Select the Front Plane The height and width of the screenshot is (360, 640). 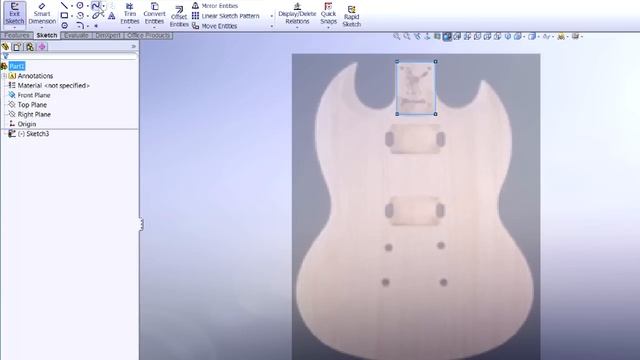[34, 95]
